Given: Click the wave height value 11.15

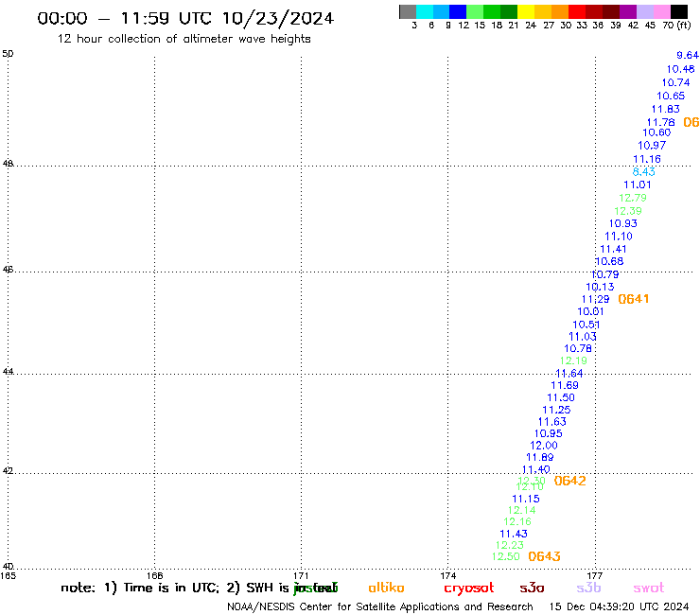Looking at the screenshot, I should tap(525, 499).
